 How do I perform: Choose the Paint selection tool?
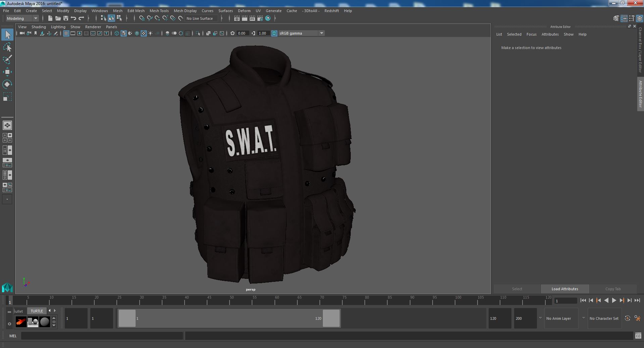click(x=7, y=59)
